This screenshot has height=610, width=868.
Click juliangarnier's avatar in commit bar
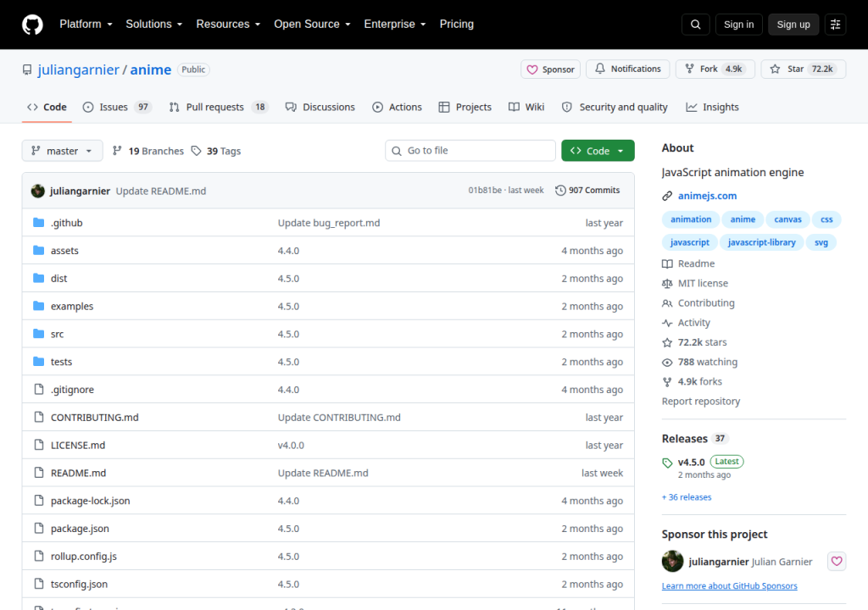[37, 191]
